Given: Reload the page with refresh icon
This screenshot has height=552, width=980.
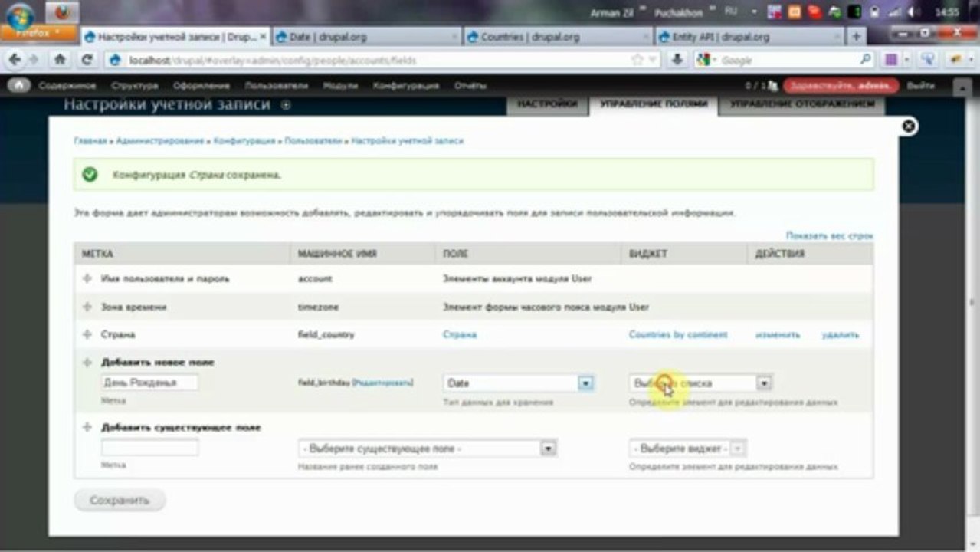Looking at the screenshot, I should click(87, 59).
